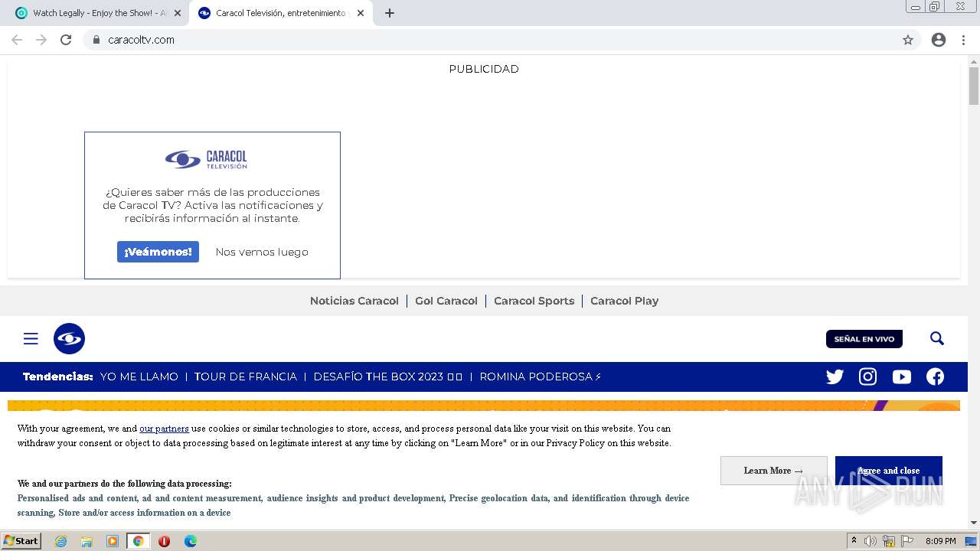Open Noticias Caracol link
Viewport: 980px width, 551px height.
coord(354,301)
